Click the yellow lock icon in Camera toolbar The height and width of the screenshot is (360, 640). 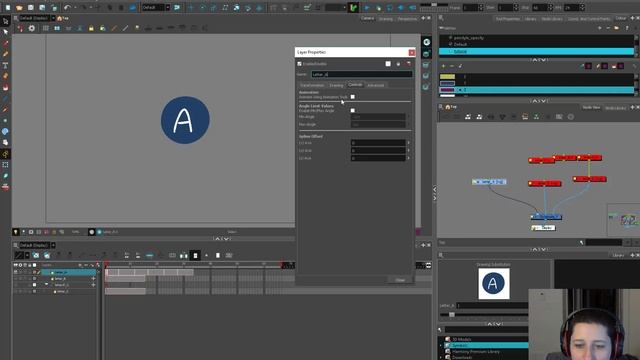click(x=91, y=28)
